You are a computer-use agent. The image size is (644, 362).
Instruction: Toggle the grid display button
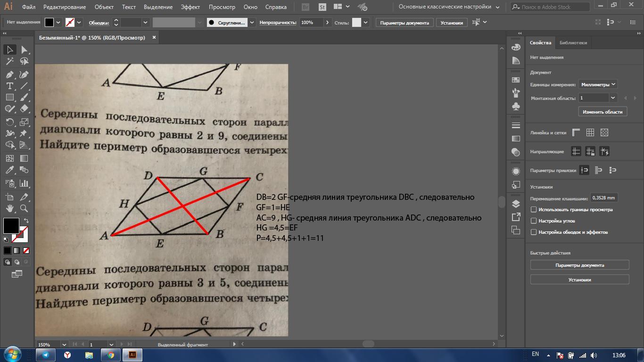pos(590,132)
